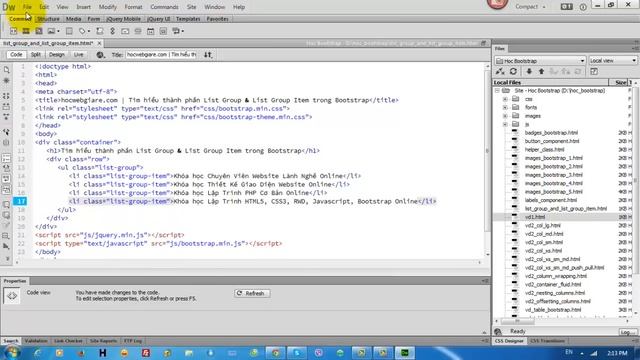Click the Preview in Browser globe icon
Viewport: 640px width, 360px height.
click(100, 55)
